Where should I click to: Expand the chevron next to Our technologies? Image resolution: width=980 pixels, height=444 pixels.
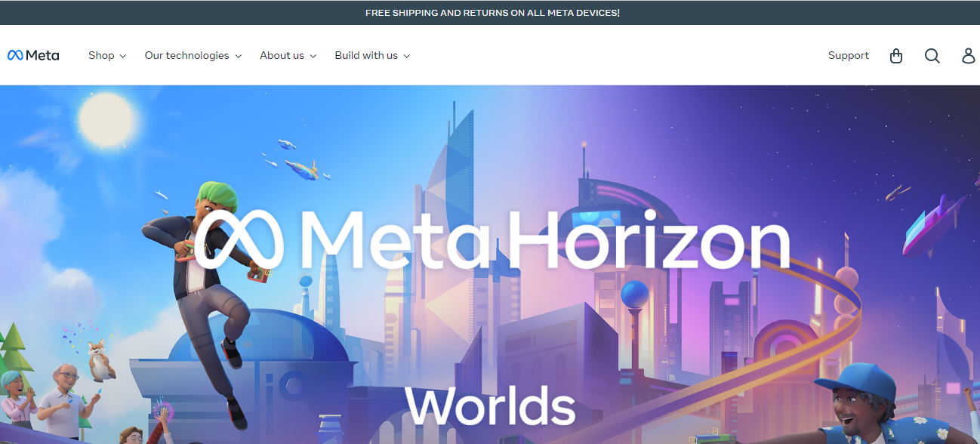click(238, 56)
